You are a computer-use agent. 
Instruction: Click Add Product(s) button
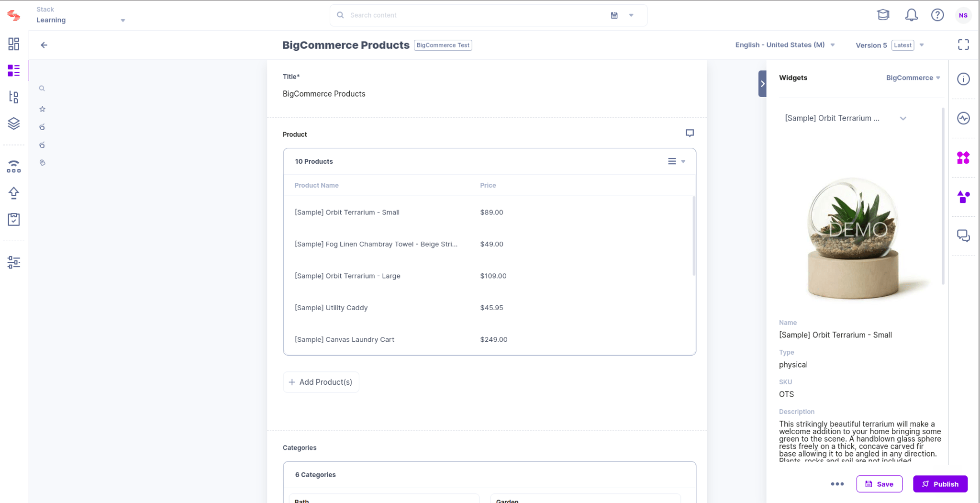click(x=321, y=382)
